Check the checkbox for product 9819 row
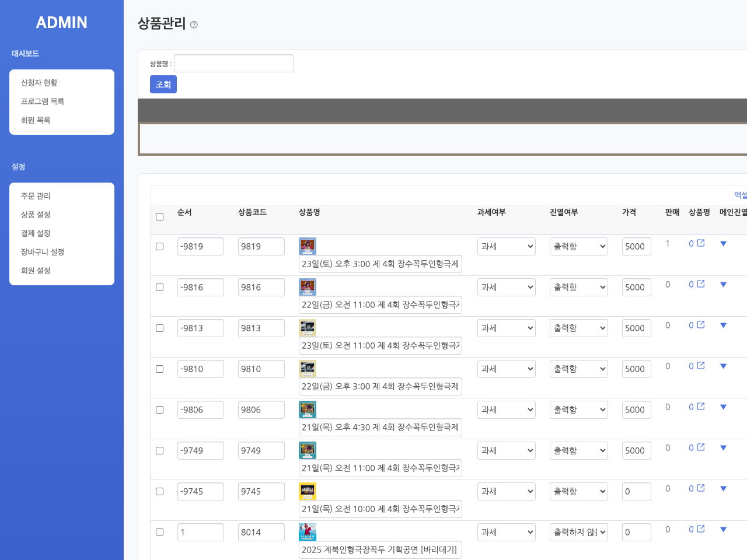The image size is (747, 560). [160, 247]
